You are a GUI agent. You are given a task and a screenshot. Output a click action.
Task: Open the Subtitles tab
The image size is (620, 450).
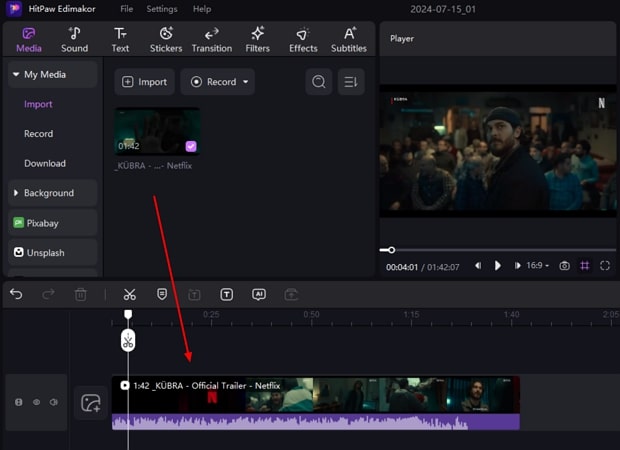(x=349, y=40)
